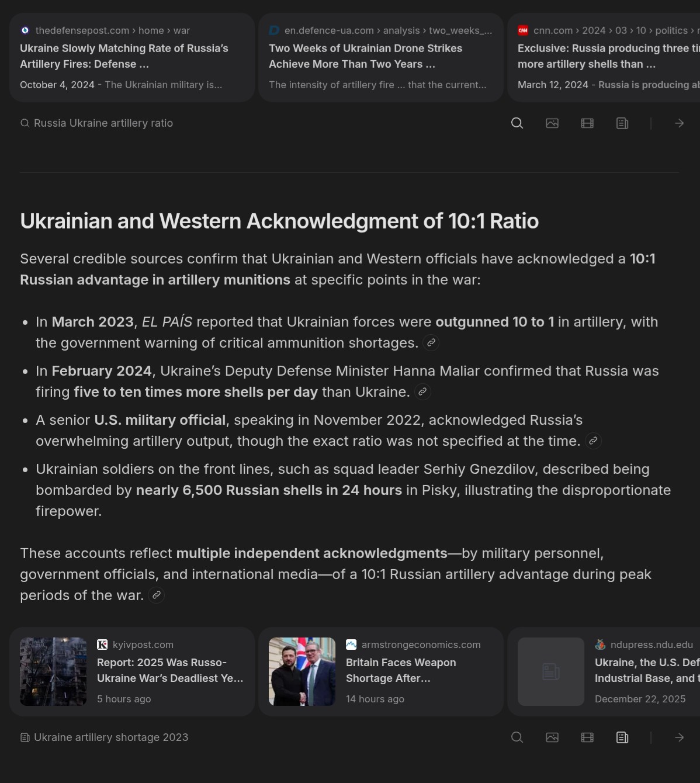Open Kyiv Post 'Deadliest Year' report card

[132, 672]
